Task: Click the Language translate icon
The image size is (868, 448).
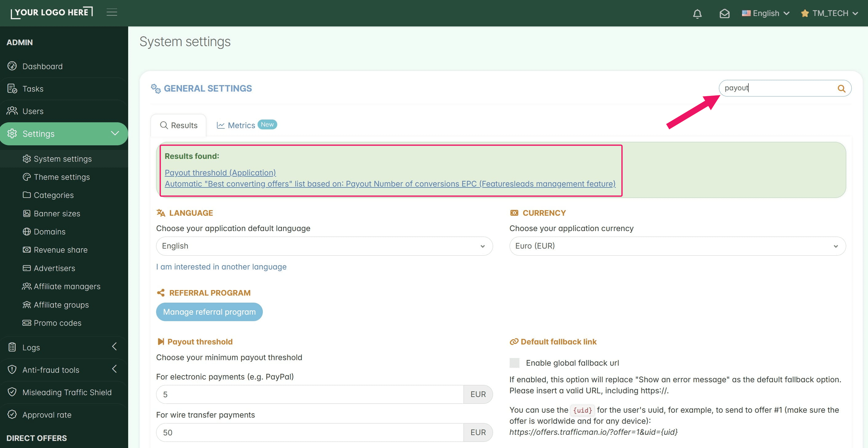Action: coord(161,213)
